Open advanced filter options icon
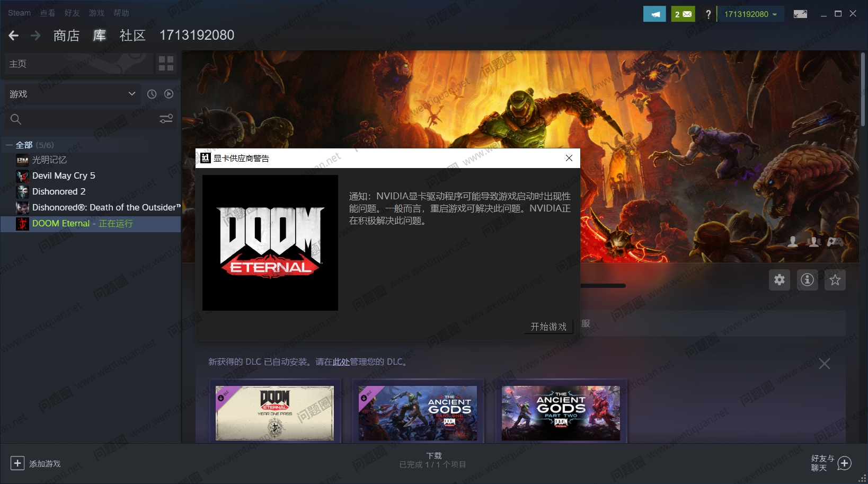868x484 pixels. (x=166, y=119)
